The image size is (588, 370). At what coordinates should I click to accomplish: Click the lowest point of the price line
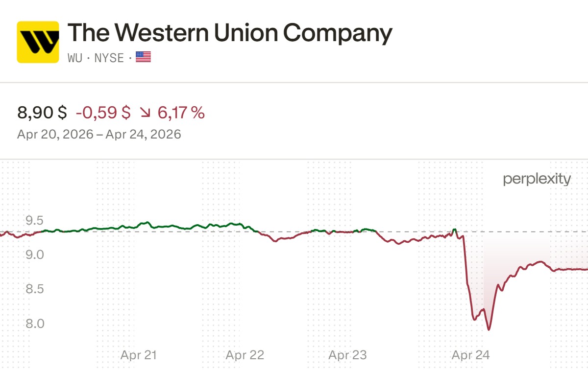point(489,329)
